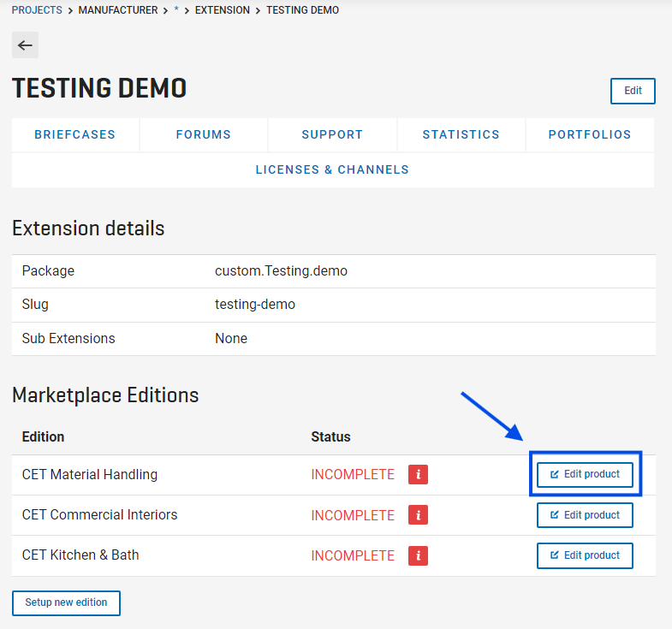Click the CET Commercial Interiors edition name

pos(99,514)
